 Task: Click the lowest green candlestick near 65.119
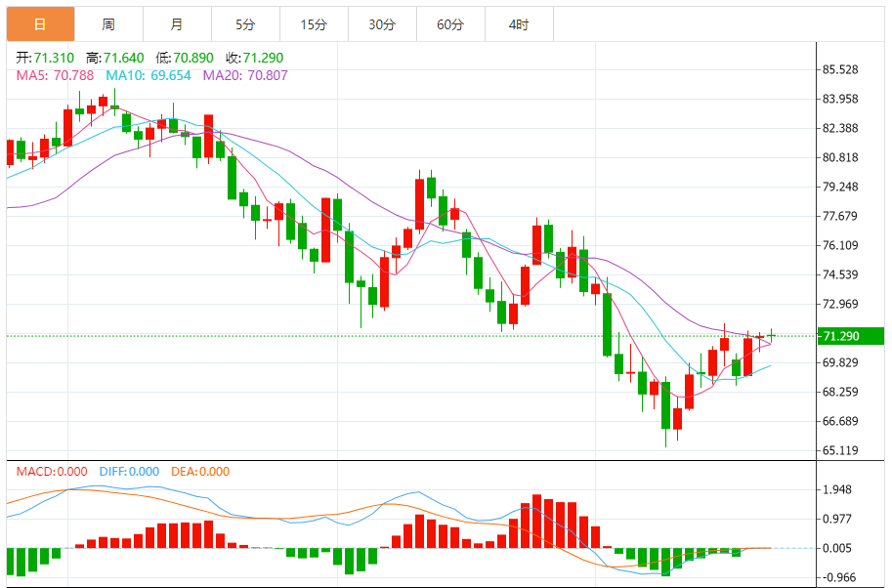tap(665, 412)
